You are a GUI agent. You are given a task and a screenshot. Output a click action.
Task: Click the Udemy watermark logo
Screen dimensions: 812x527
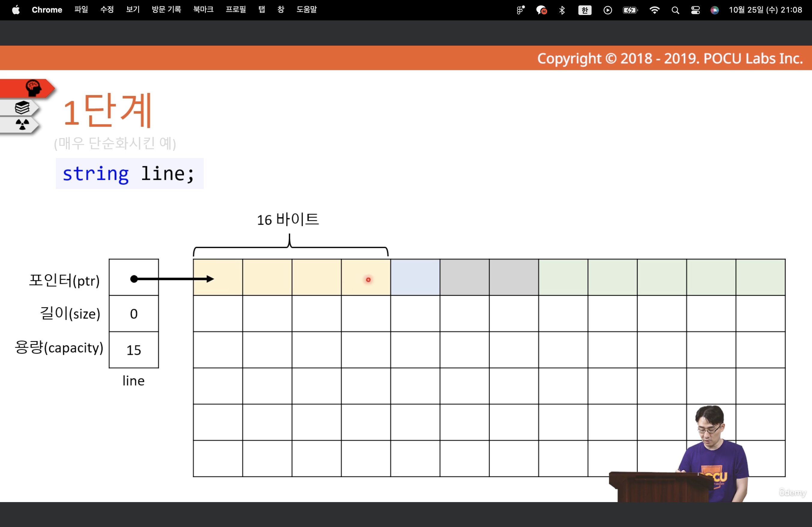[x=792, y=492]
